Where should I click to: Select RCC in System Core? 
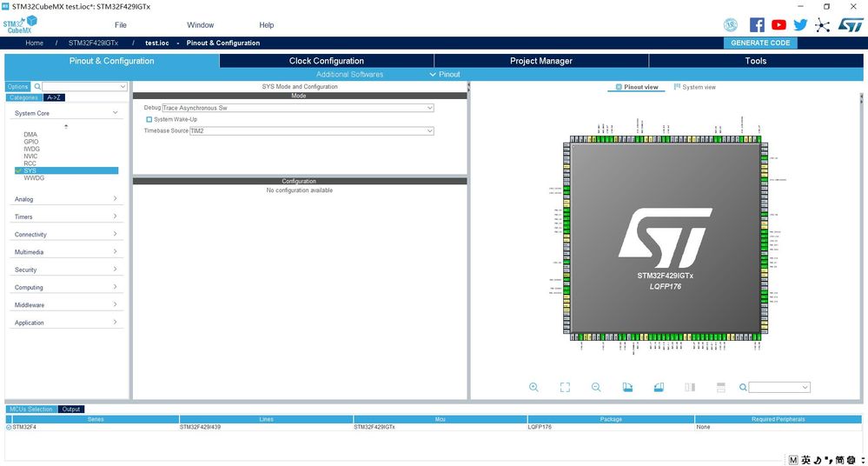coord(30,163)
